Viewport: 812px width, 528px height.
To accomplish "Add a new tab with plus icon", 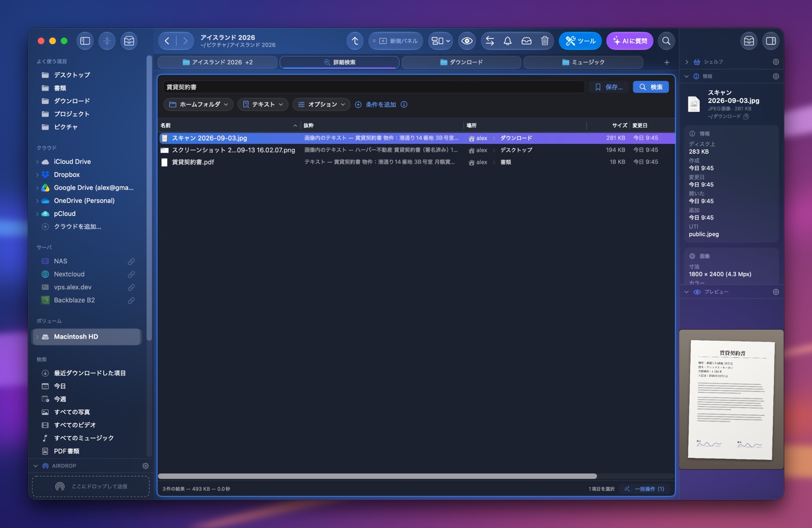I will (667, 62).
